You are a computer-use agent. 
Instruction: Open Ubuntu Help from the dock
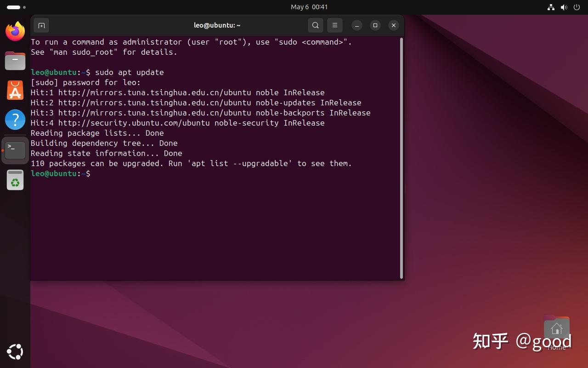click(x=15, y=119)
